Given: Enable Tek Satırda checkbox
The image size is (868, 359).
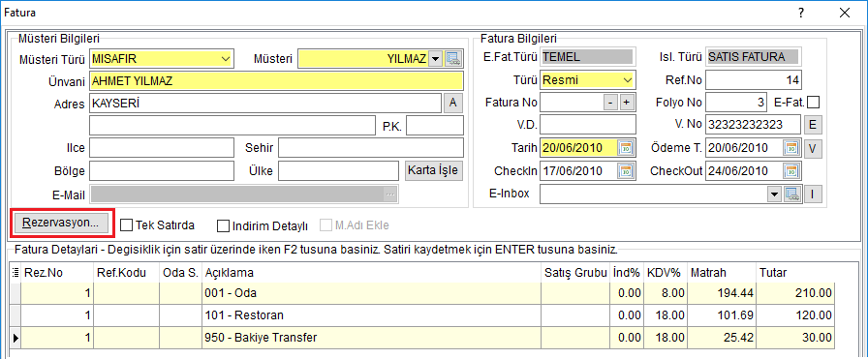Looking at the screenshot, I should (126, 225).
